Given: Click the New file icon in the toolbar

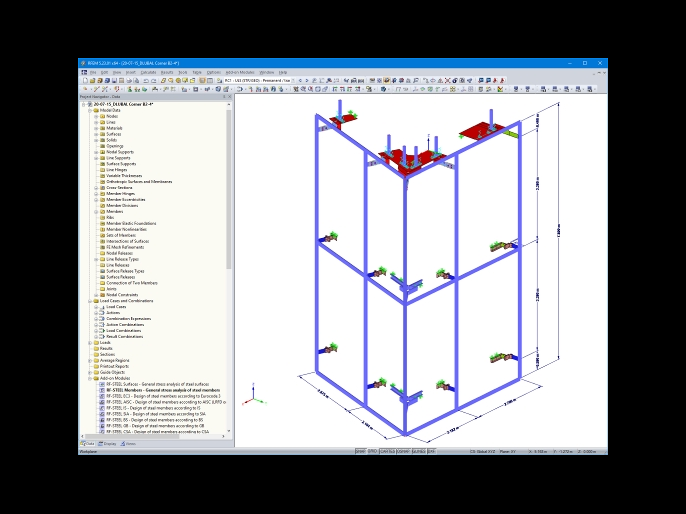Looking at the screenshot, I should click(85, 80).
